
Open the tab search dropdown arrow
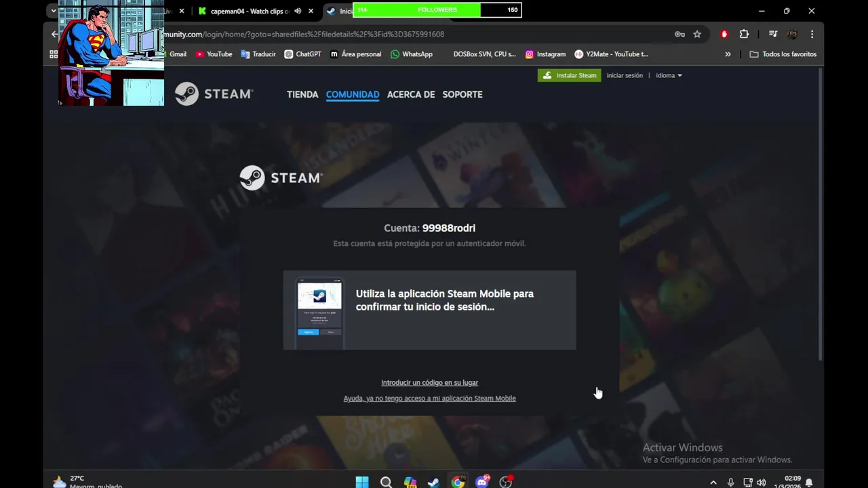pos(53,11)
